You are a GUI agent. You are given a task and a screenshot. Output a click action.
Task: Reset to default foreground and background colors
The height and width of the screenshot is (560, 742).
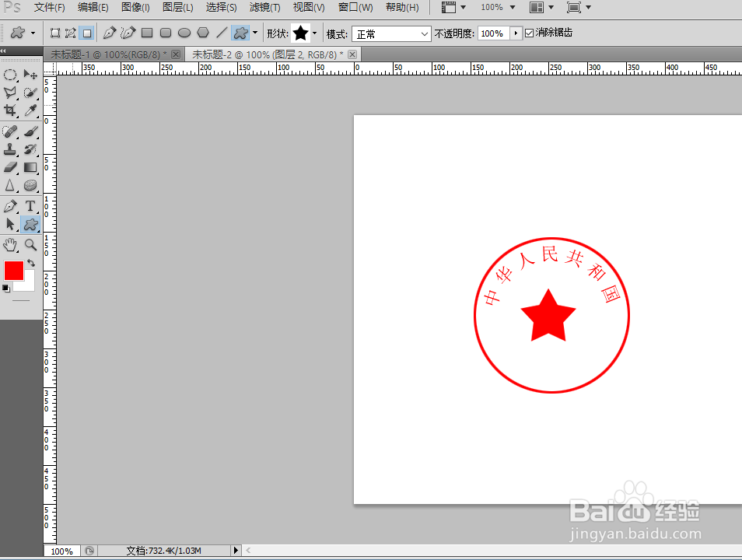click(x=6, y=288)
